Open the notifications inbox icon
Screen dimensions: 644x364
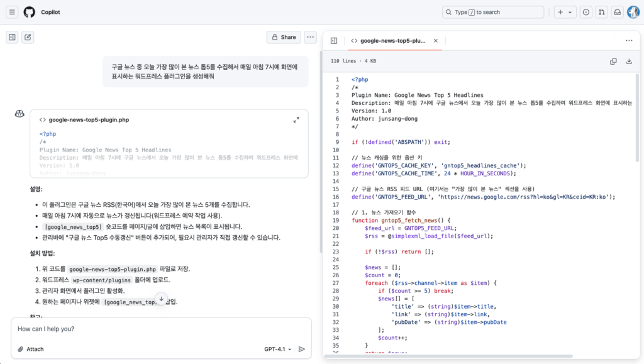pyautogui.click(x=618, y=13)
